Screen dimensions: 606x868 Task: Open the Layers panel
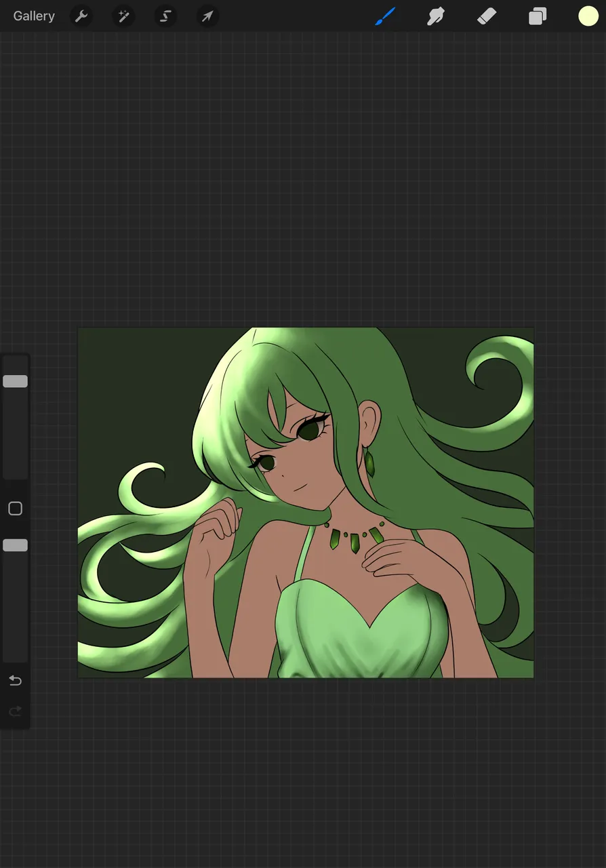[538, 16]
